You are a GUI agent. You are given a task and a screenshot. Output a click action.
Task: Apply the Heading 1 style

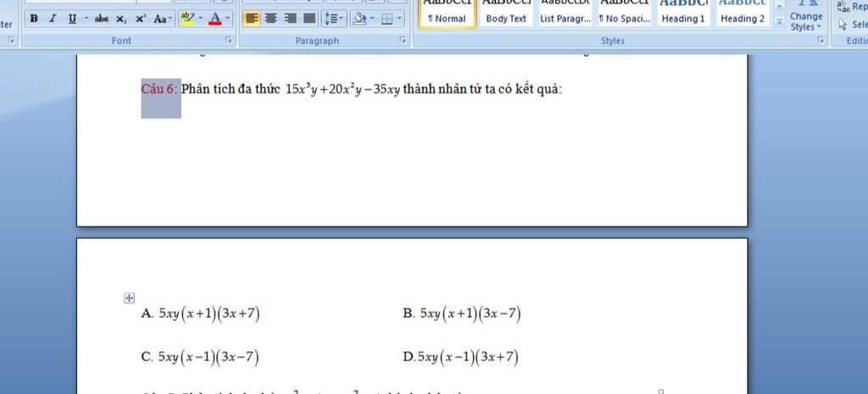click(x=684, y=14)
